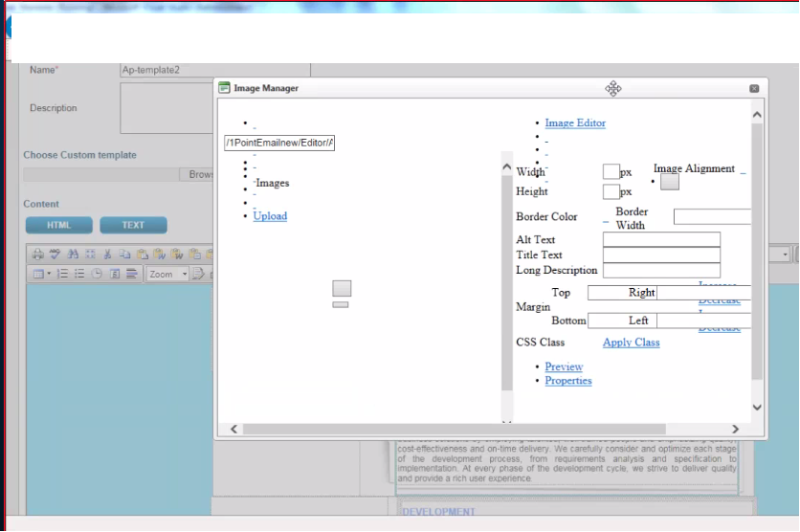Switch to the Preview tab
This screenshot has height=532, width=800.
(564, 366)
